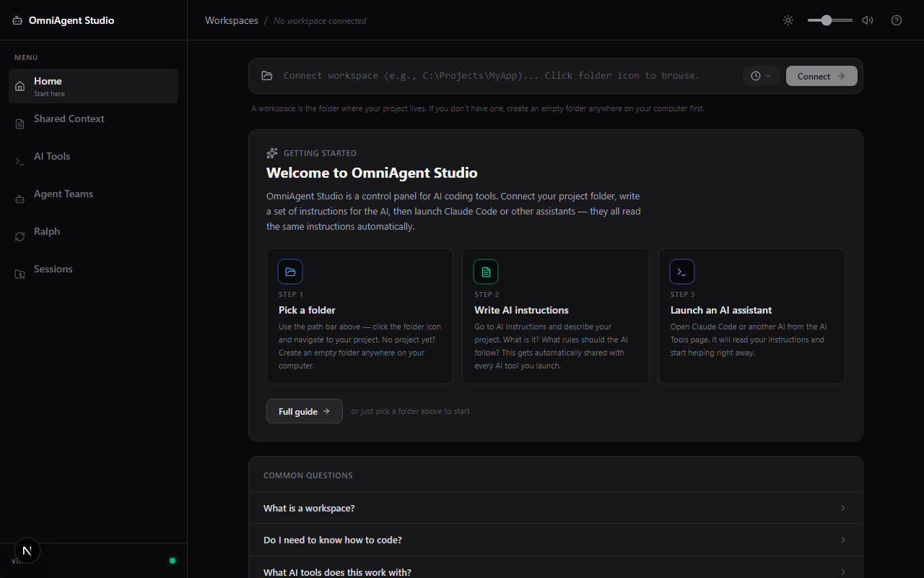924x578 pixels.
Task: Click the 'Write AI instructions' step heading
Action: click(x=521, y=310)
